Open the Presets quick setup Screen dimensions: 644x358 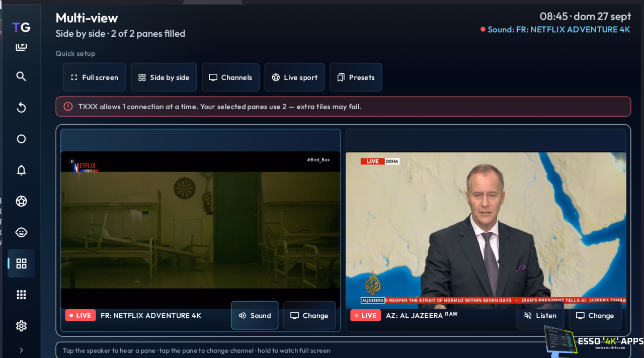tap(356, 77)
